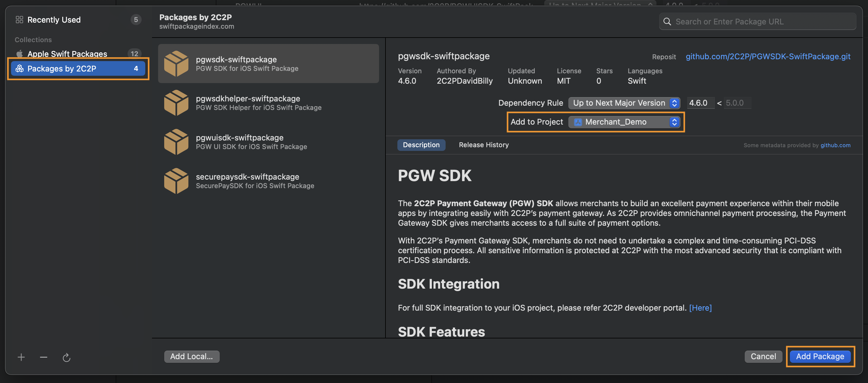Click the PGW SDK heading in description
The image size is (868, 383).
coord(434,176)
